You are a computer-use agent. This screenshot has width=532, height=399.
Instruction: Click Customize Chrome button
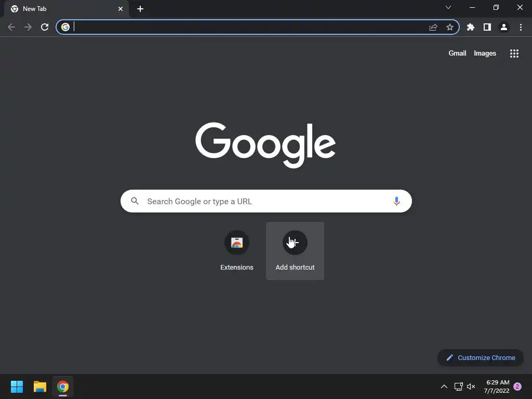click(481, 357)
